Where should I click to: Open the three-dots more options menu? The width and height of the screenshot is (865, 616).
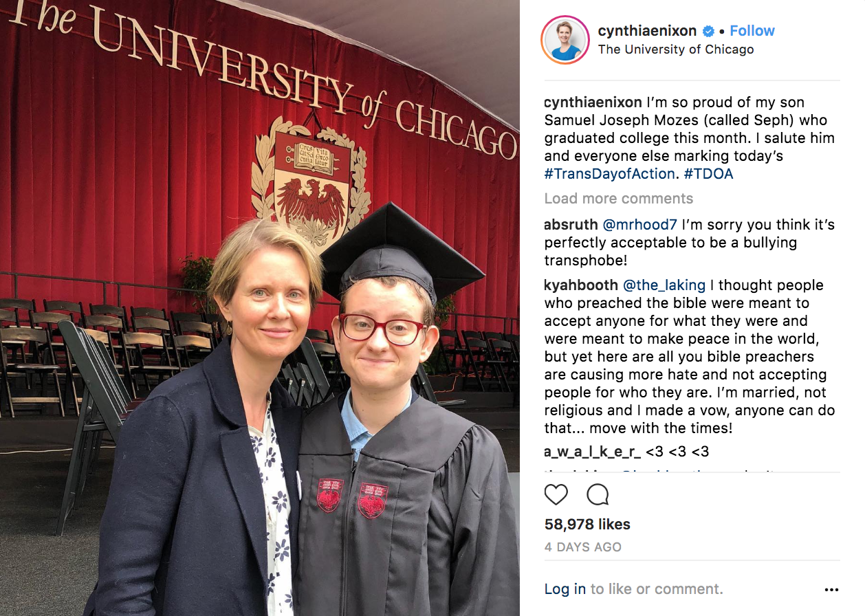831,590
